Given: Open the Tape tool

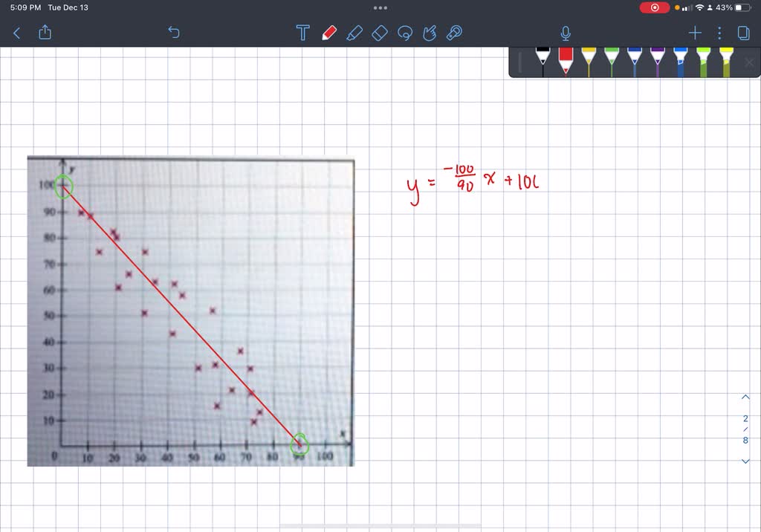Looking at the screenshot, I should pyautogui.click(x=454, y=33).
